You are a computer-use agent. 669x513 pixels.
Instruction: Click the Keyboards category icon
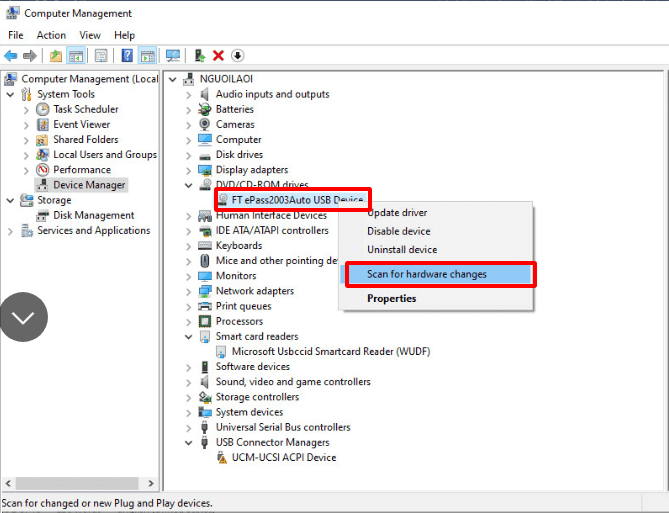(x=205, y=246)
